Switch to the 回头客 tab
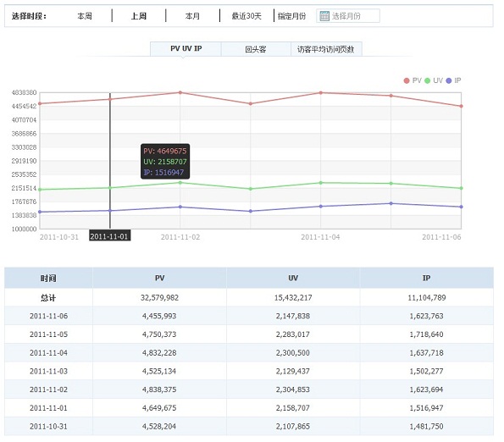Screen dimensions: 504x442 [256, 49]
